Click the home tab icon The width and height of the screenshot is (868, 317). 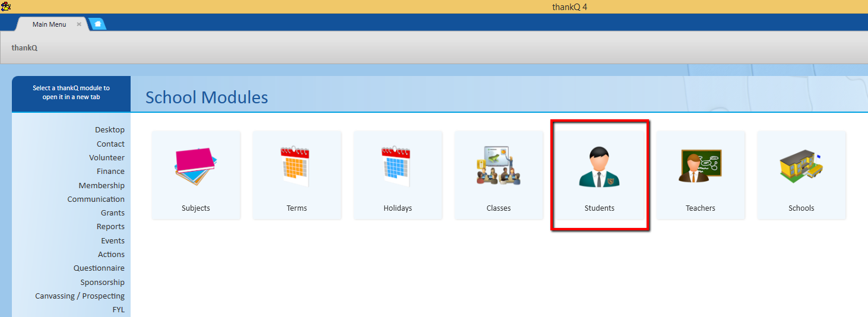coord(98,24)
